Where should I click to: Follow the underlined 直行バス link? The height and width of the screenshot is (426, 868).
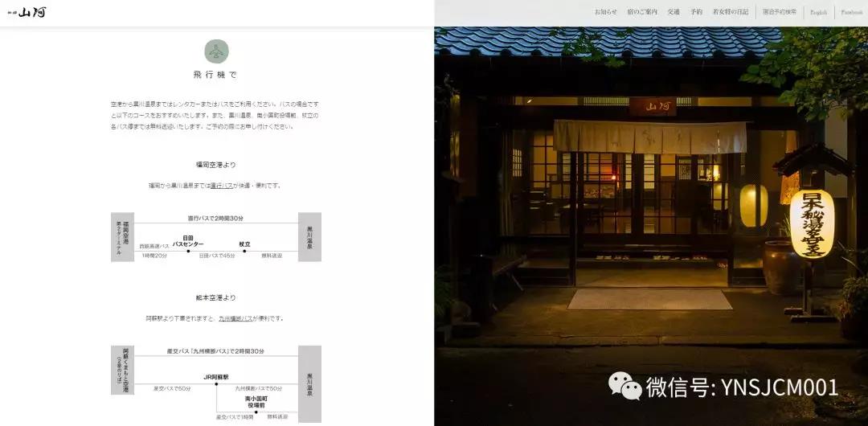coord(222,186)
